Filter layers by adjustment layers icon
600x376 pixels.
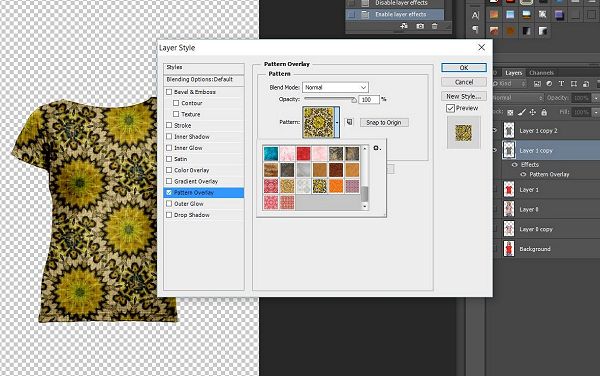[549, 83]
